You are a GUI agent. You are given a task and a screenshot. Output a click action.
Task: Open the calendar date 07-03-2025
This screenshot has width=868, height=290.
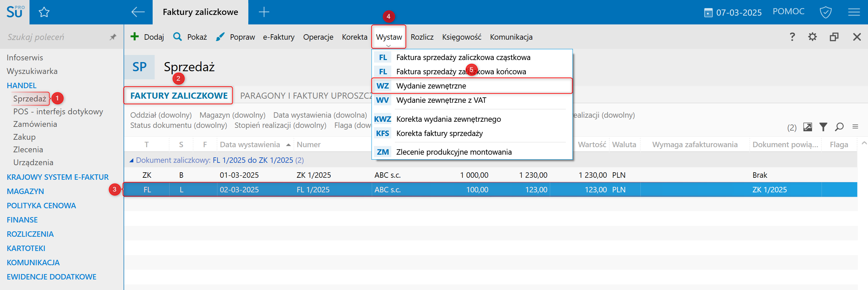(x=733, y=13)
